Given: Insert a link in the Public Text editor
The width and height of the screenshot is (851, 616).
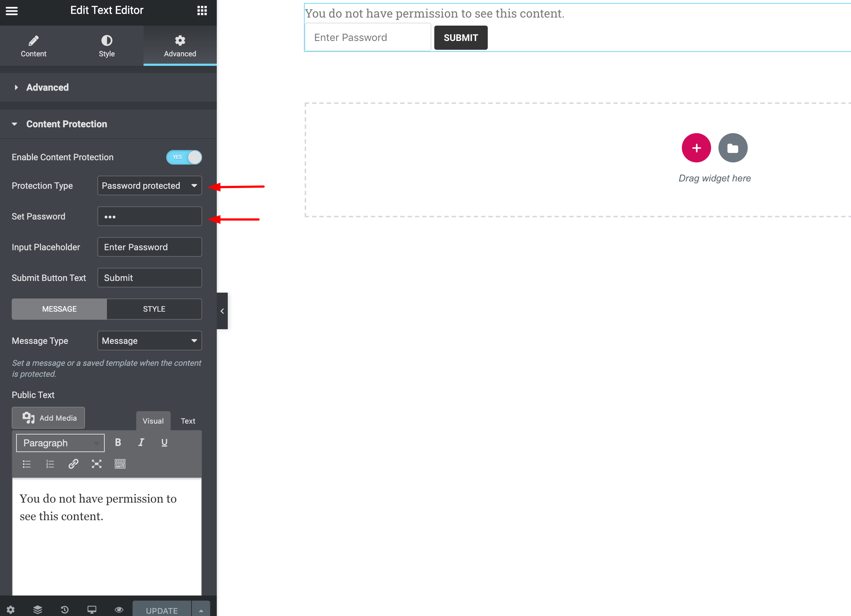Looking at the screenshot, I should point(73,464).
